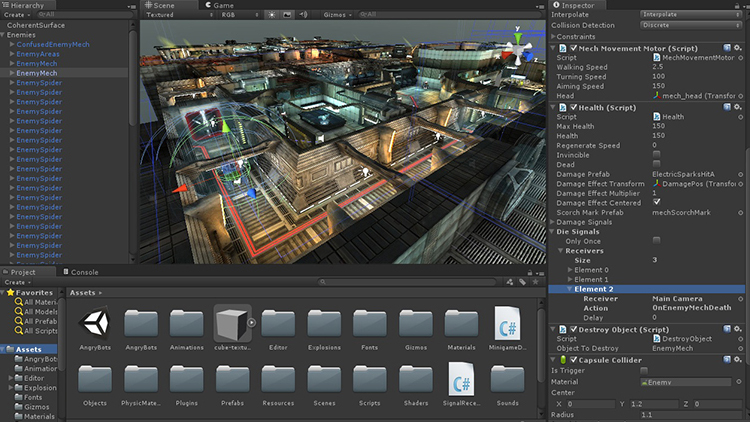Open Mech Movement Motor help icon

coord(727,48)
